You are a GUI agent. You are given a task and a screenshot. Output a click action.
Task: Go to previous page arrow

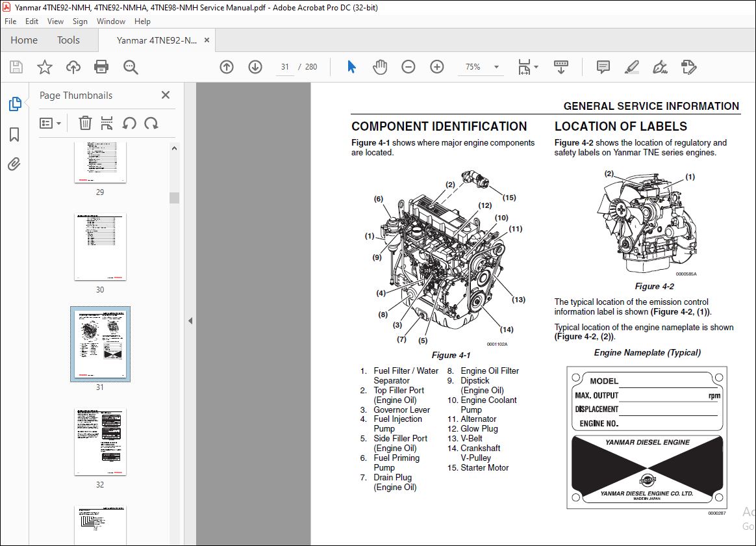coord(227,67)
